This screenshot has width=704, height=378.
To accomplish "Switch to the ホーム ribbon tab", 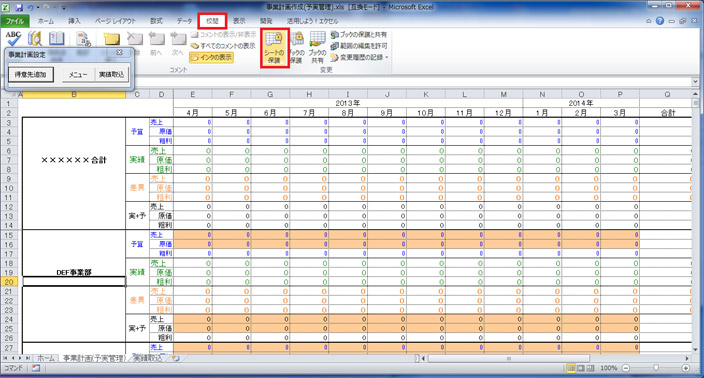I will tap(46, 21).
